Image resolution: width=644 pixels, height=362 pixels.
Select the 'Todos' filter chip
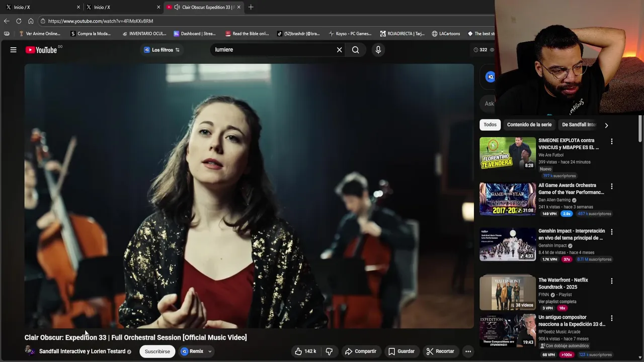coord(490,125)
